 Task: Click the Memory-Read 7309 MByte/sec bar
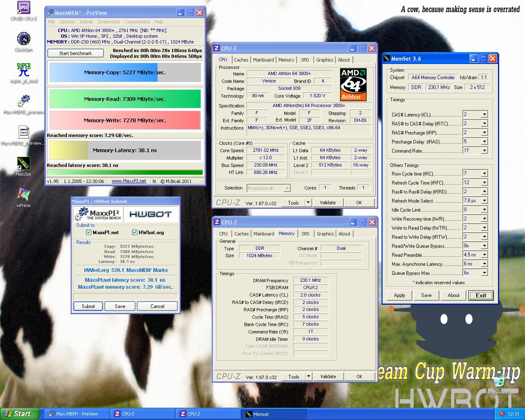point(125,99)
